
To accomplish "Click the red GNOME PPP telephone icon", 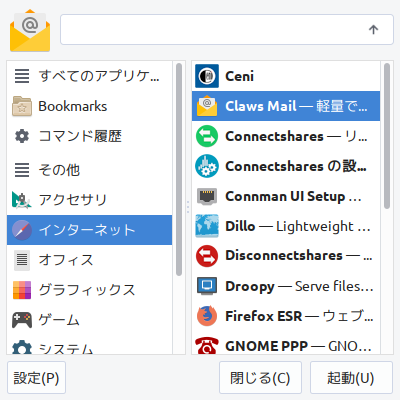I will [207, 345].
